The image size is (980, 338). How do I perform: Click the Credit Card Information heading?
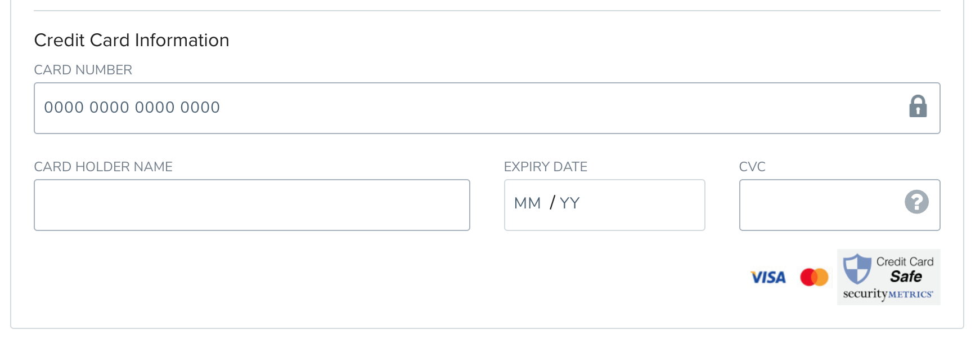tap(132, 40)
